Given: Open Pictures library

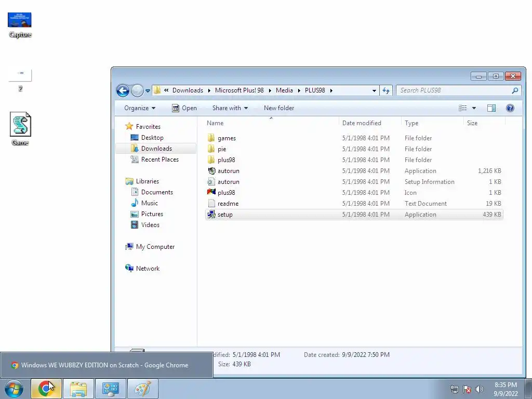Looking at the screenshot, I should pos(152,214).
